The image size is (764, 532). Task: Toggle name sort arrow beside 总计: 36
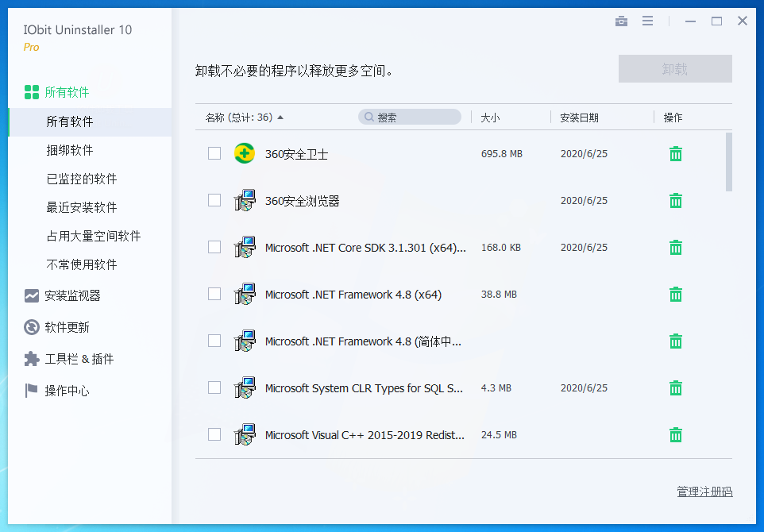point(280,118)
